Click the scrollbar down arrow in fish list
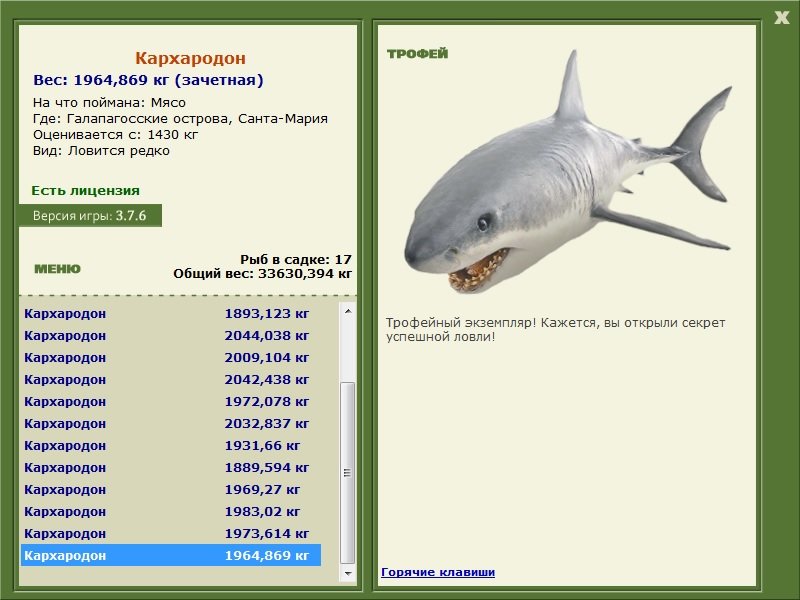This screenshot has height=600, width=800. pos(348,574)
